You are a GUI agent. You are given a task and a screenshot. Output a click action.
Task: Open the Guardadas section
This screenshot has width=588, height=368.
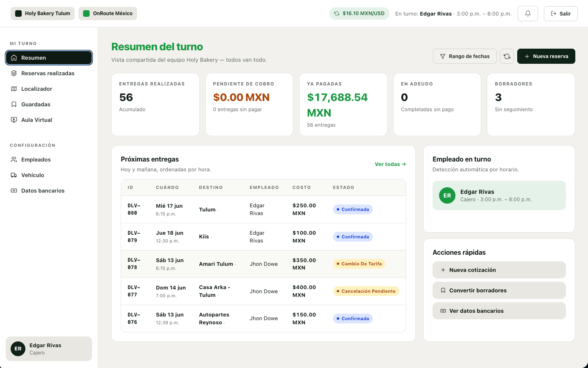49,104
